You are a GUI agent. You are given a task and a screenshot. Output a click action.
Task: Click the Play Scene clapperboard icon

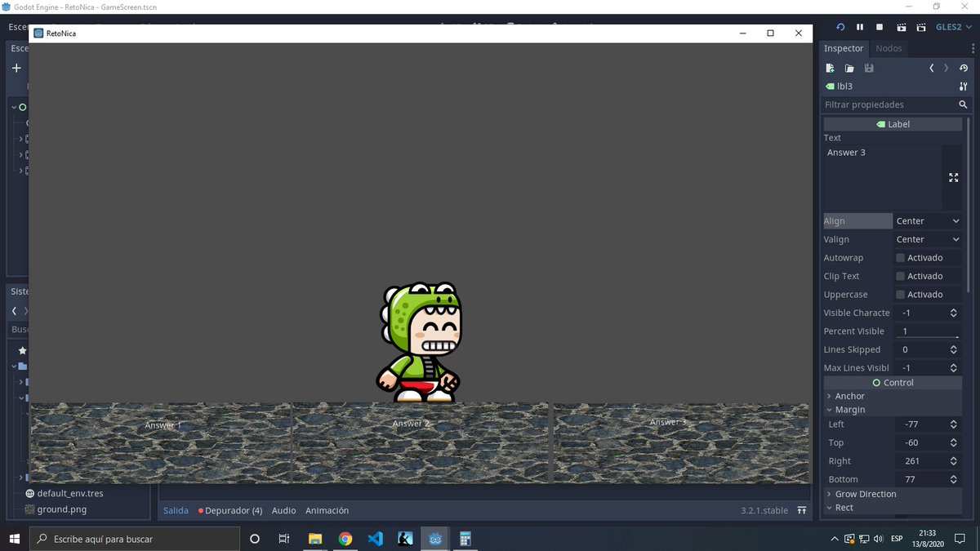pyautogui.click(x=901, y=27)
